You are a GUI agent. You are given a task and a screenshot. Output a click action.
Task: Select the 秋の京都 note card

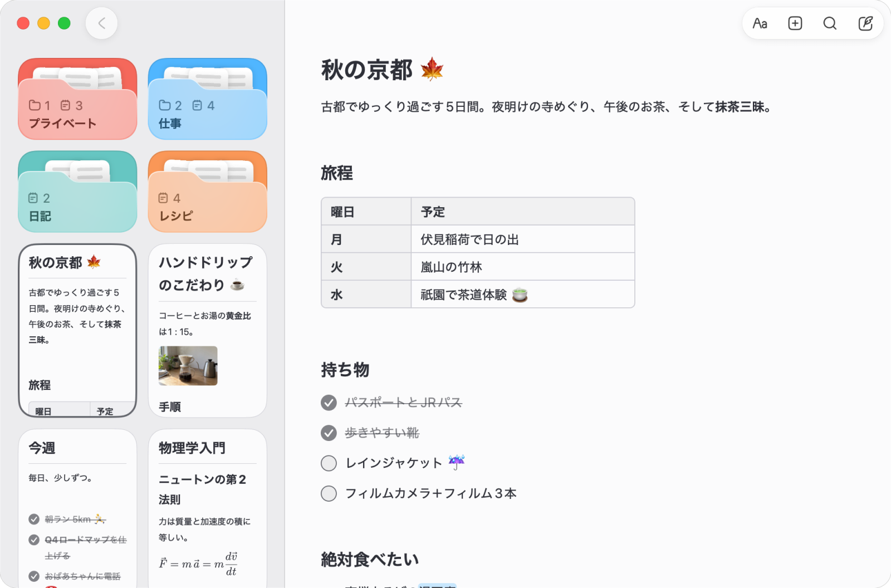tap(77, 331)
